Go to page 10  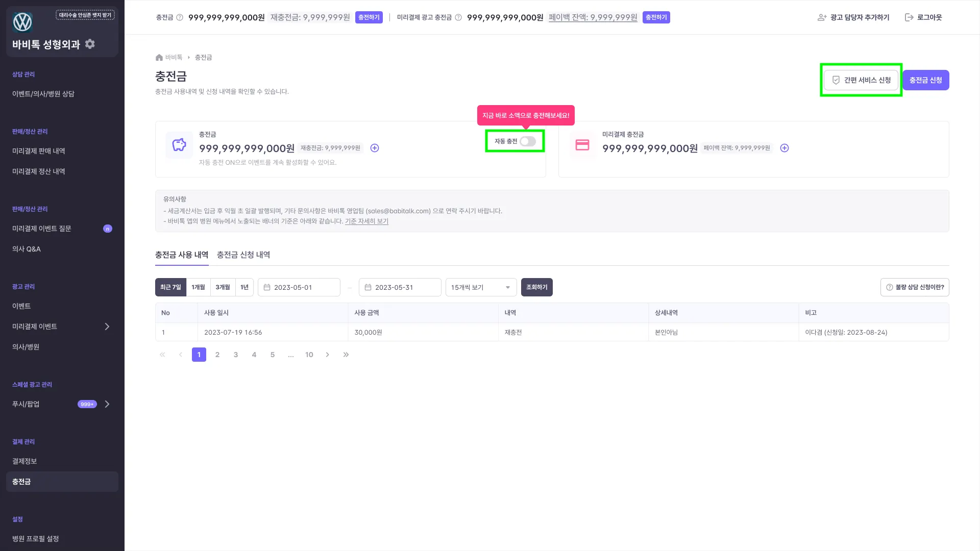pos(309,355)
